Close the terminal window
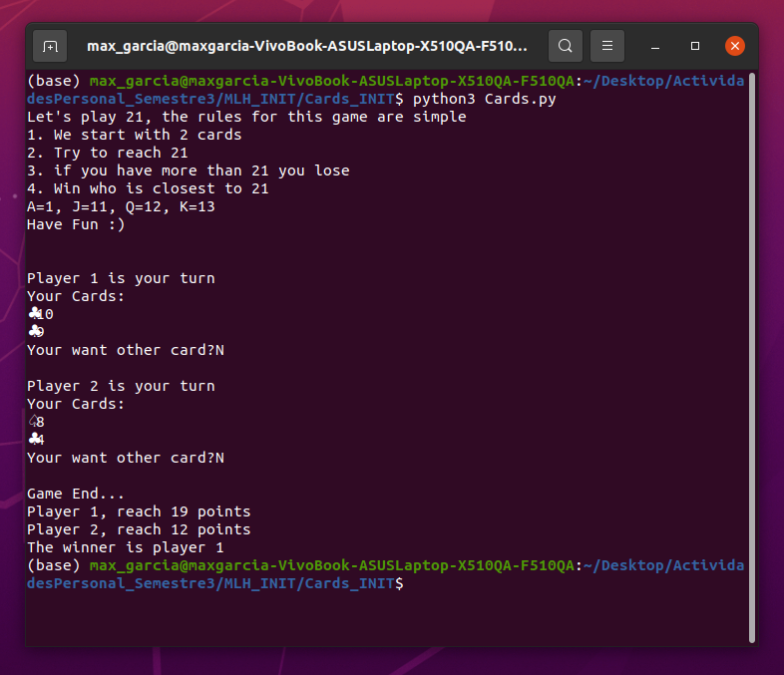The height and width of the screenshot is (675, 784). coord(735,46)
